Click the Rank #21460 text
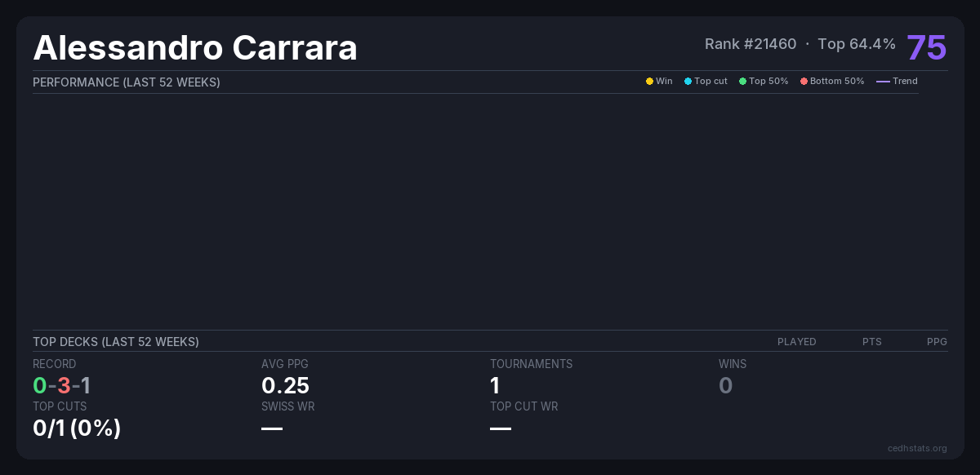 [750, 44]
